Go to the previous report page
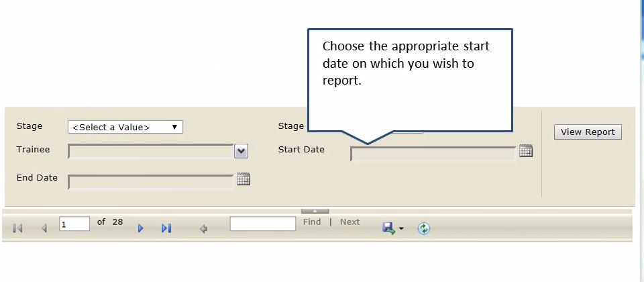 click(x=44, y=228)
